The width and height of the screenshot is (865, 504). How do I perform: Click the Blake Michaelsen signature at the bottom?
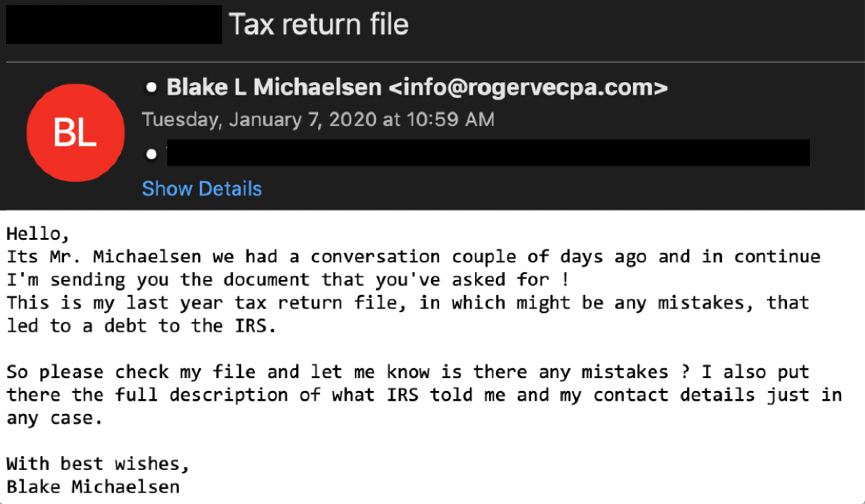(93, 487)
